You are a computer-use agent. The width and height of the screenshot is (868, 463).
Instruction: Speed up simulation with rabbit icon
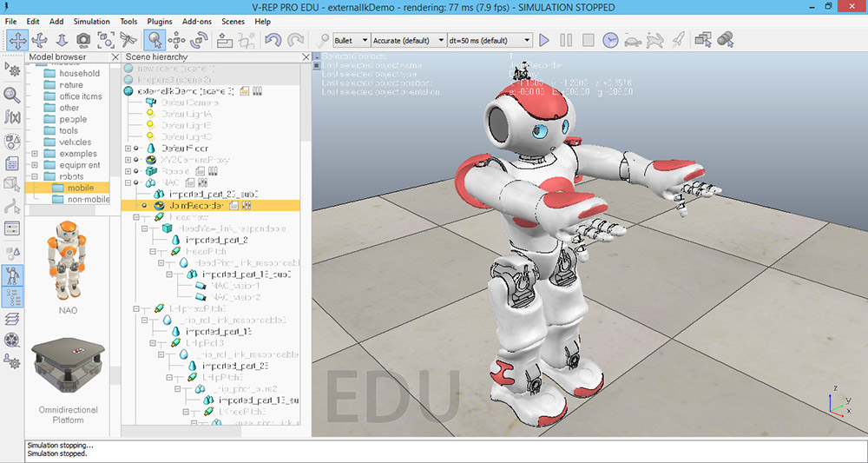click(x=654, y=41)
